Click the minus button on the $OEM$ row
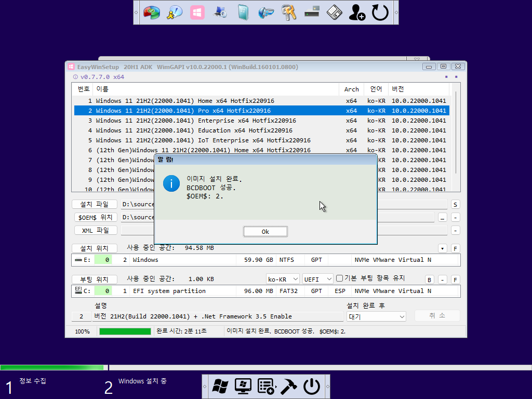Viewport: 532px width, 399px height. coord(455,218)
